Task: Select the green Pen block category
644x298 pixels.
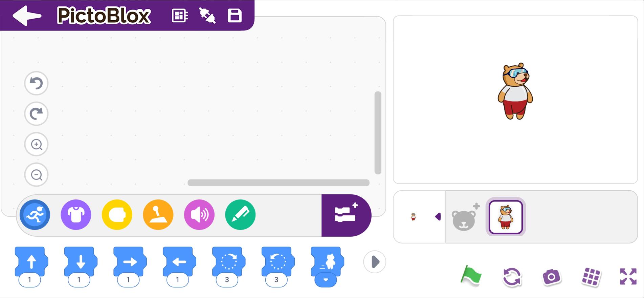Action: [x=240, y=215]
